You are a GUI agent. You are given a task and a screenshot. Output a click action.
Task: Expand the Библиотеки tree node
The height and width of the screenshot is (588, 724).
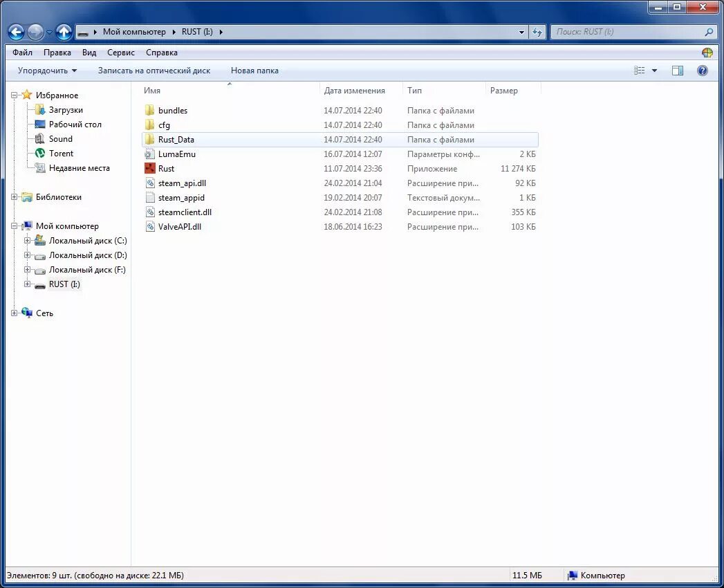click(x=15, y=196)
